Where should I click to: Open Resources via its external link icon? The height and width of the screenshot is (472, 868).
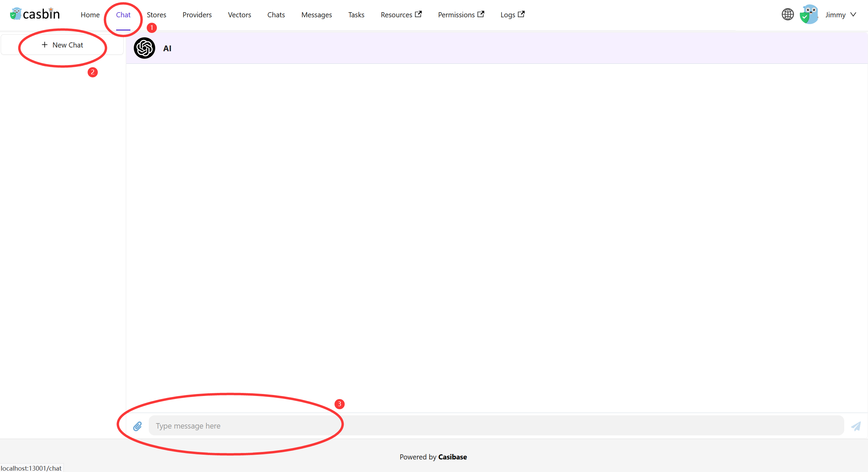tap(419, 14)
